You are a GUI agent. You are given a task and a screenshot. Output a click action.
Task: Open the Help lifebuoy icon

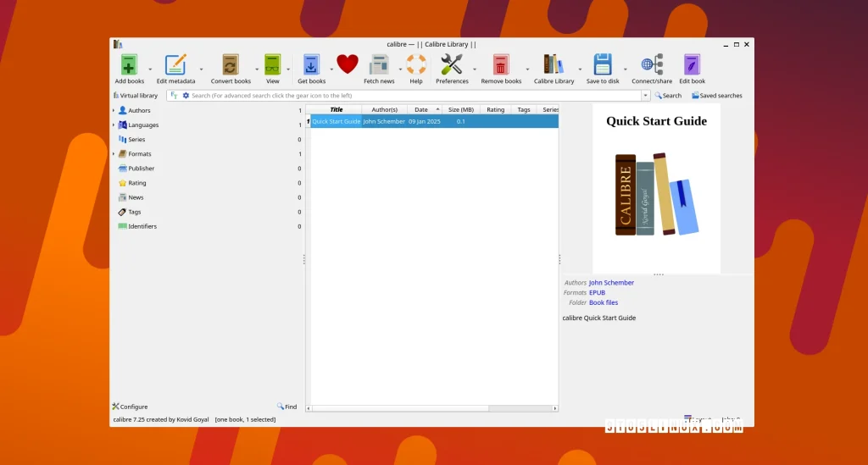coord(415,64)
